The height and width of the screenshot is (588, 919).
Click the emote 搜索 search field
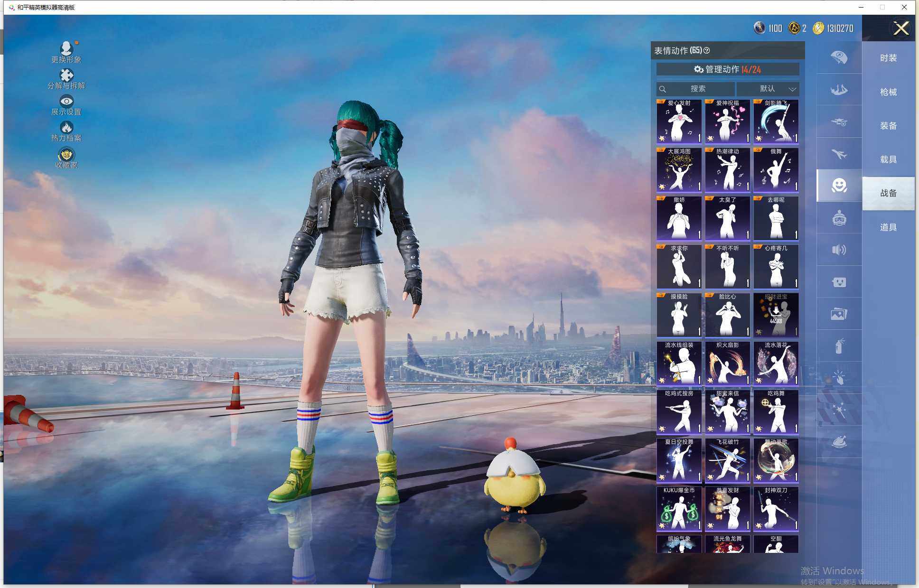[x=696, y=89]
